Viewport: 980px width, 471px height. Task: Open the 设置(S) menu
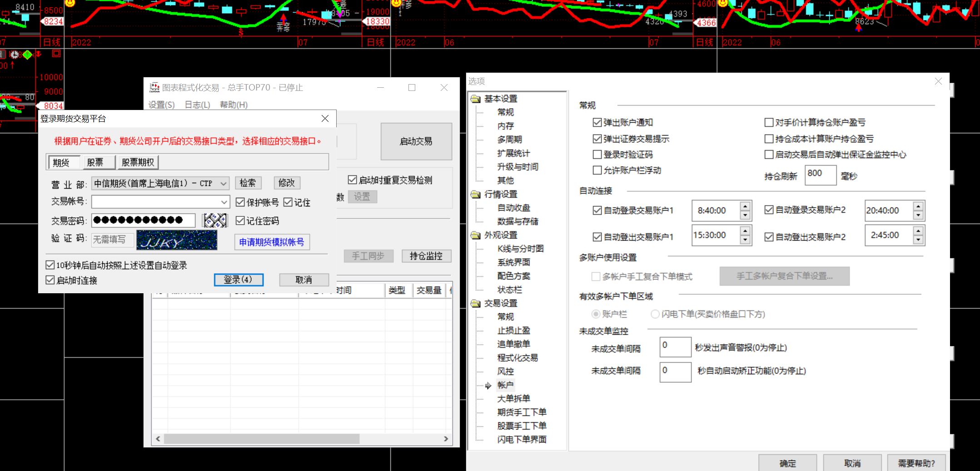click(161, 105)
